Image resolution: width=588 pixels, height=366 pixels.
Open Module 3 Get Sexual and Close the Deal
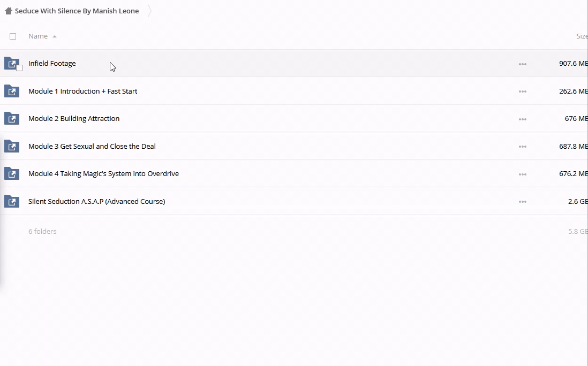point(92,146)
